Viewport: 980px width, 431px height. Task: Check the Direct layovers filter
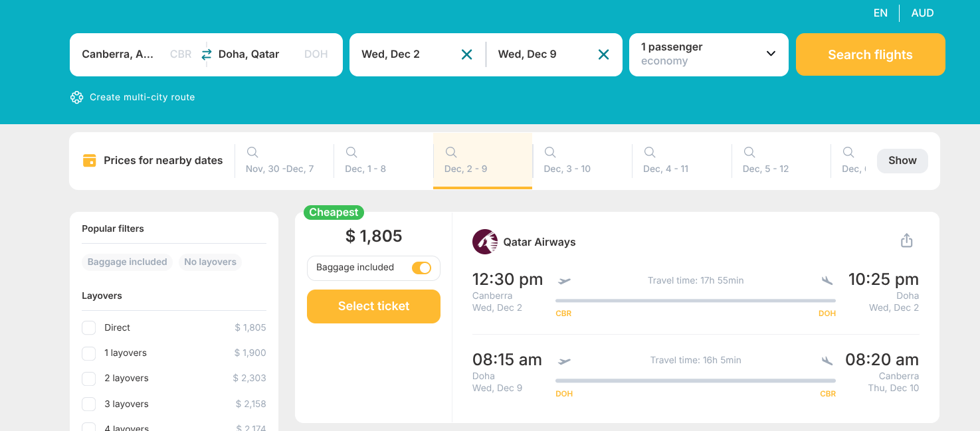pos(89,328)
